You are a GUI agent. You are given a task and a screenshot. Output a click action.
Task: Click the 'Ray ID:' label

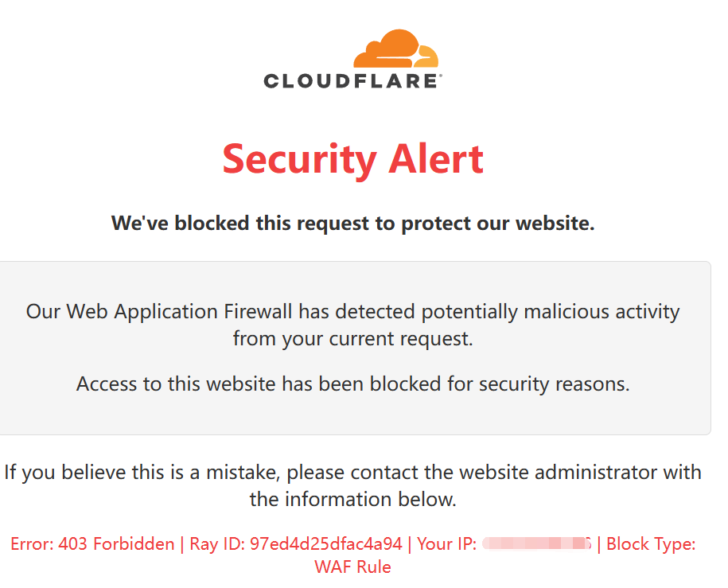[217, 544]
